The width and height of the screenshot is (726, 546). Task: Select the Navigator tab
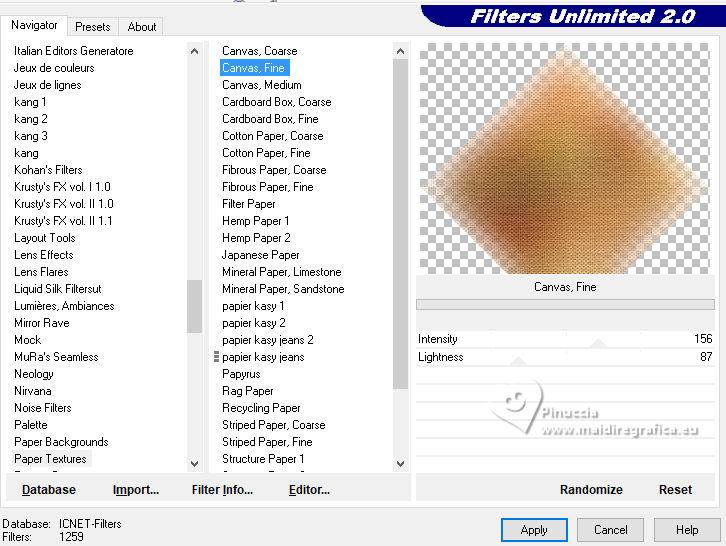click(x=34, y=25)
